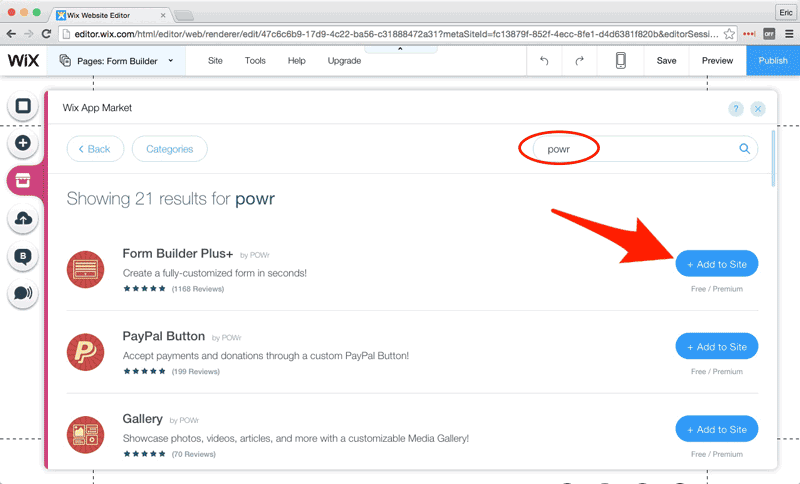The width and height of the screenshot is (800, 484).
Task: Redo the last action
Action: [x=580, y=61]
